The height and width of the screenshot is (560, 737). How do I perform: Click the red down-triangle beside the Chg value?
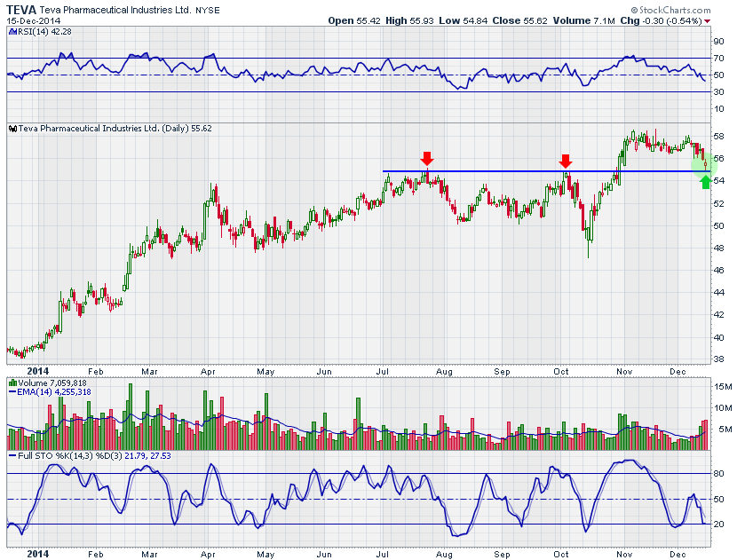(708, 21)
